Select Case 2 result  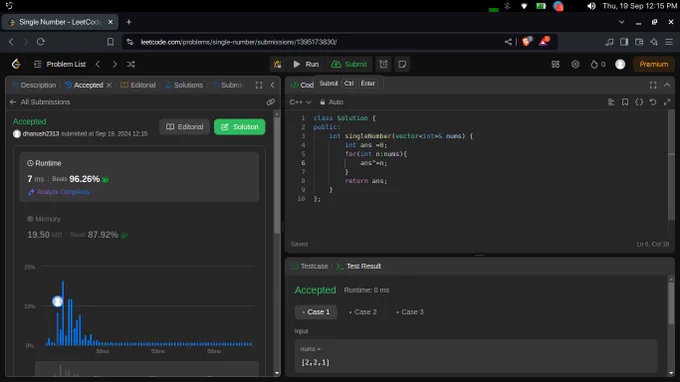point(363,312)
